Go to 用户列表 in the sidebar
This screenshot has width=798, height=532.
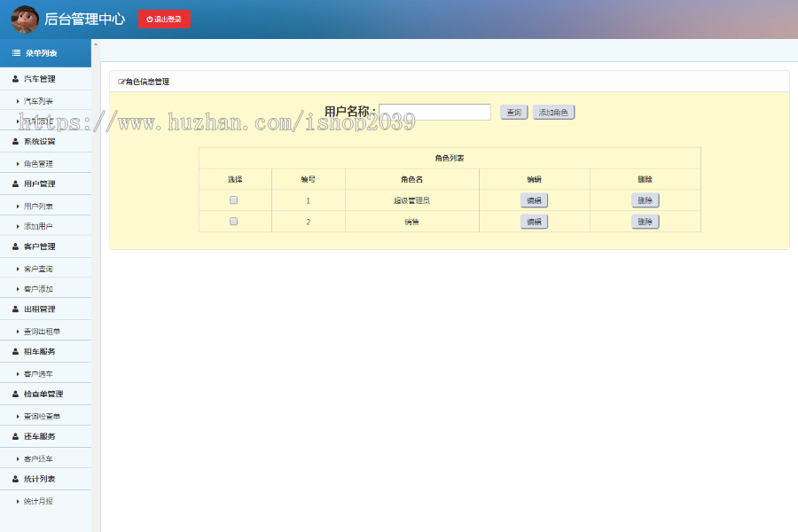(38, 207)
